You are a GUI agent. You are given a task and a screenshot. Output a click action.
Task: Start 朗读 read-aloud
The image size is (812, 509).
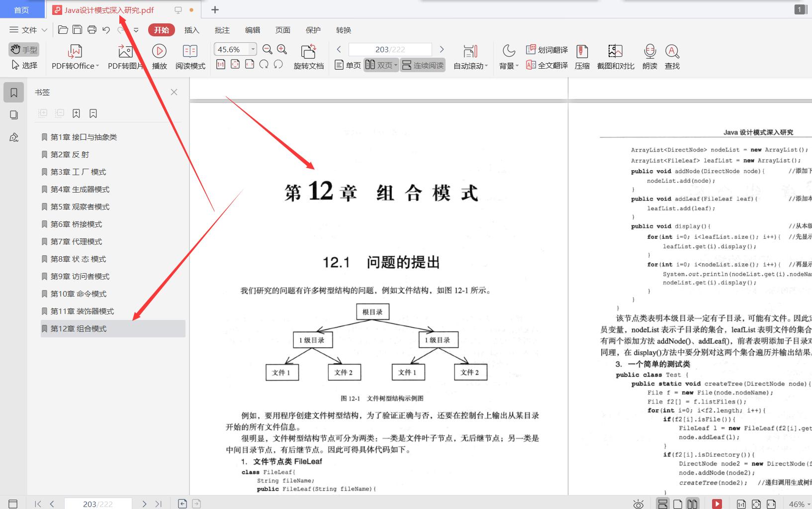649,56
